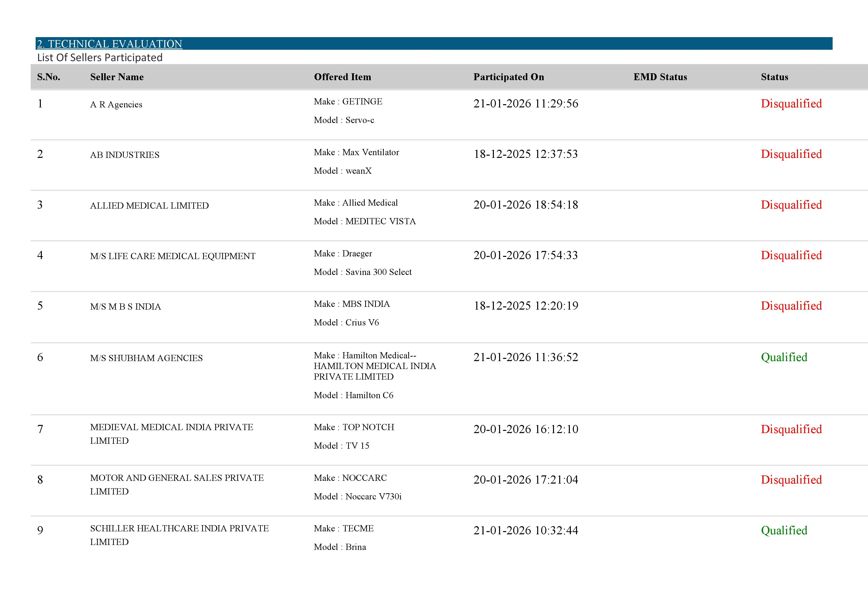The height and width of the screenshot is (614, 868).
Task: Select seller name 'AB INDUSTRIES'
Action: pyautogui.click(x=125, y=155)
